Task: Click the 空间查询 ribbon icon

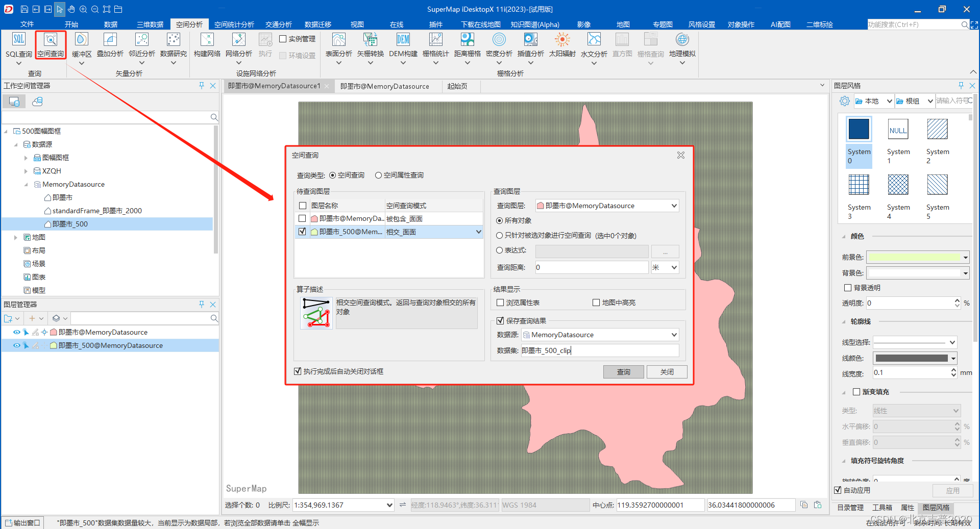Action: 51,45
